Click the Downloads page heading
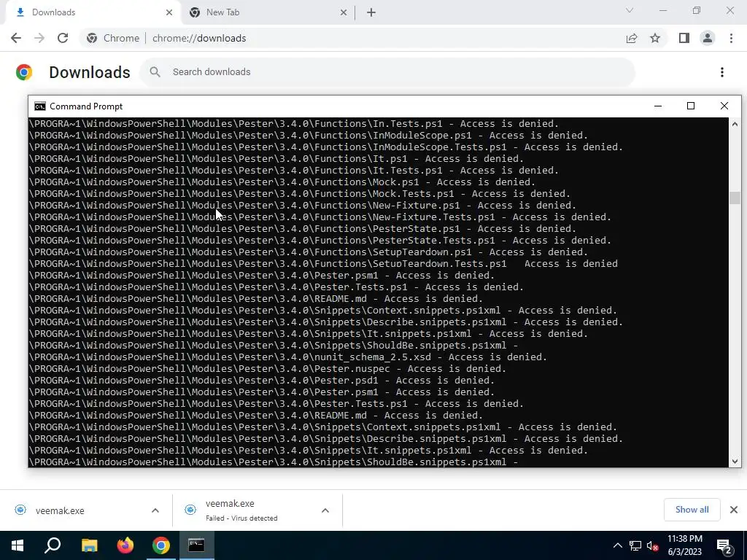This screenshot has height=560, width=747. coord(90,72)
